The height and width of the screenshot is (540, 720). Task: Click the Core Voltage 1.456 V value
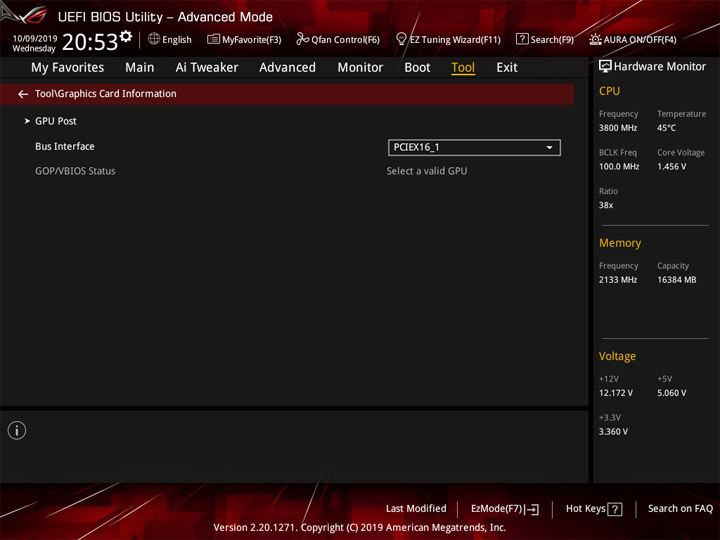pyautogui.click(x=671, y=167)
